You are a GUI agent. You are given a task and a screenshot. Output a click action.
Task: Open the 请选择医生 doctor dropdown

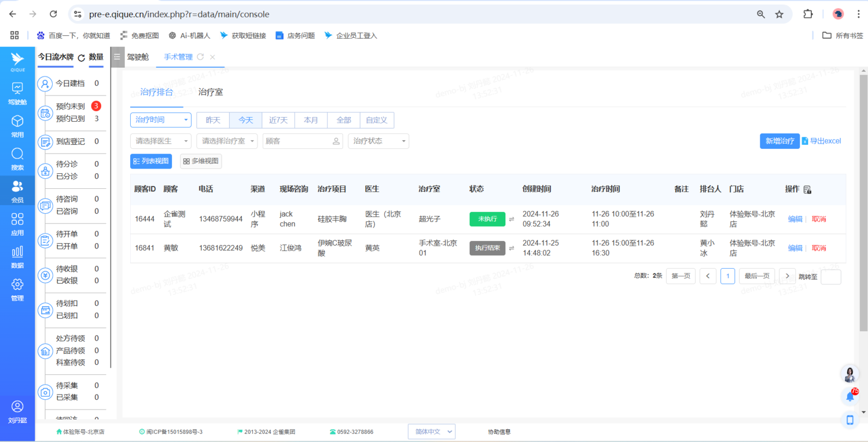[161, 141]
